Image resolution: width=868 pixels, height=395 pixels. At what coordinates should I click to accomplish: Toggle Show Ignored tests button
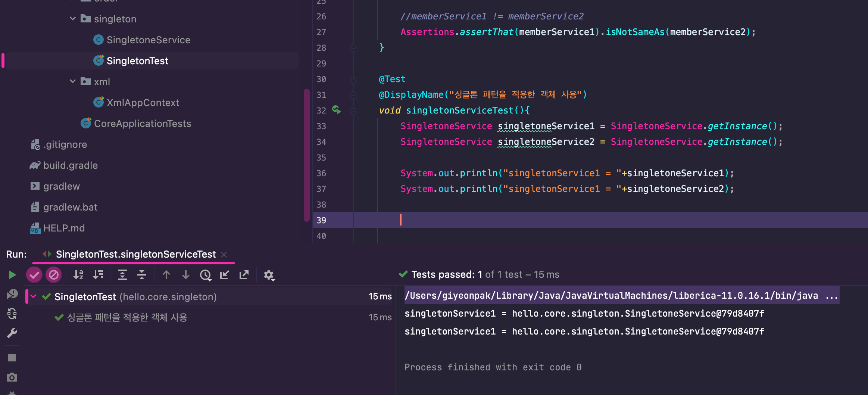point(54,275)
